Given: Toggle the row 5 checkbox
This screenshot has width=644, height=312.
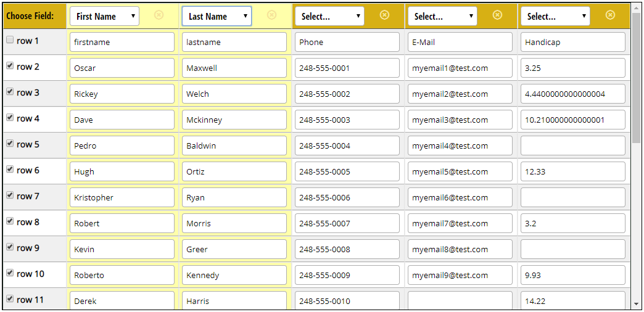Looking at the screenshot, I should point(10,144).
